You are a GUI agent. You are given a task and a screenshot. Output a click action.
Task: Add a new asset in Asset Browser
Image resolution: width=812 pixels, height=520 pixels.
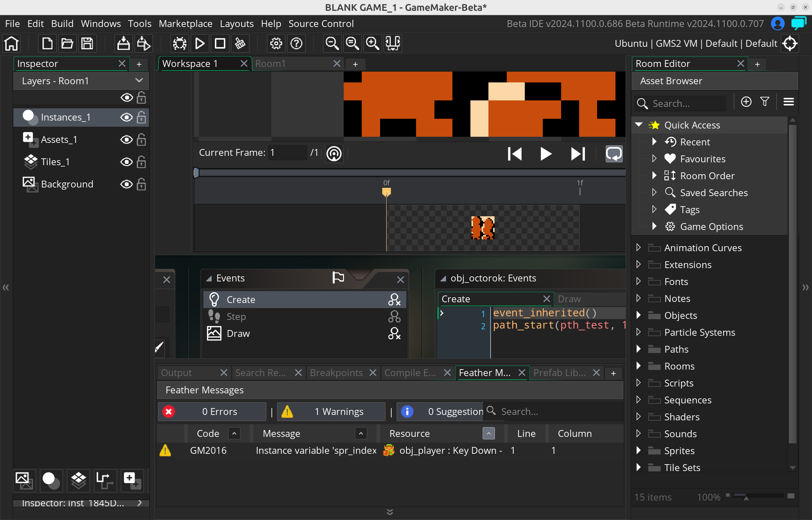(x=746, y=102)
